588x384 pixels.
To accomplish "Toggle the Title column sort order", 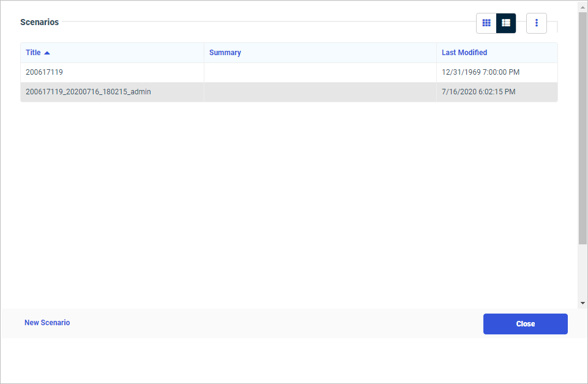I will click(x=34, y=52).
